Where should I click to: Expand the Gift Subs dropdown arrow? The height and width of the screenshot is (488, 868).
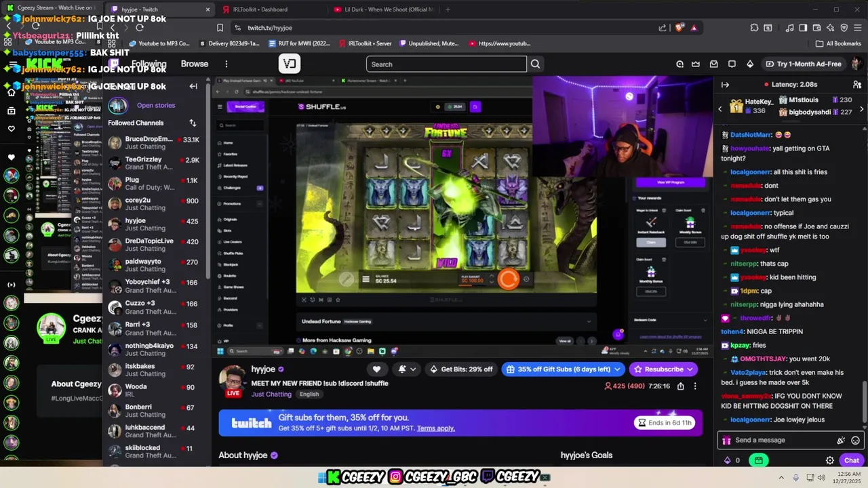(x=617, y=369)
